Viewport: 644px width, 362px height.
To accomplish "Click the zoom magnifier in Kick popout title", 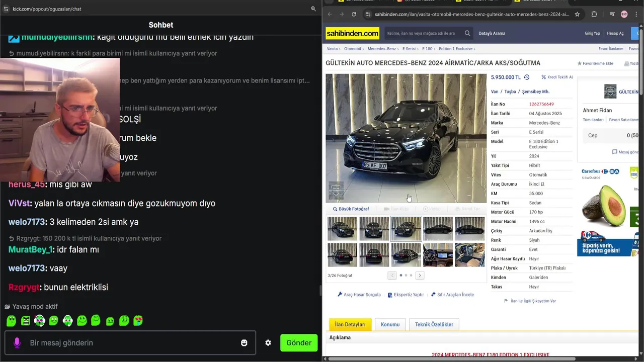I will [313, 9].
